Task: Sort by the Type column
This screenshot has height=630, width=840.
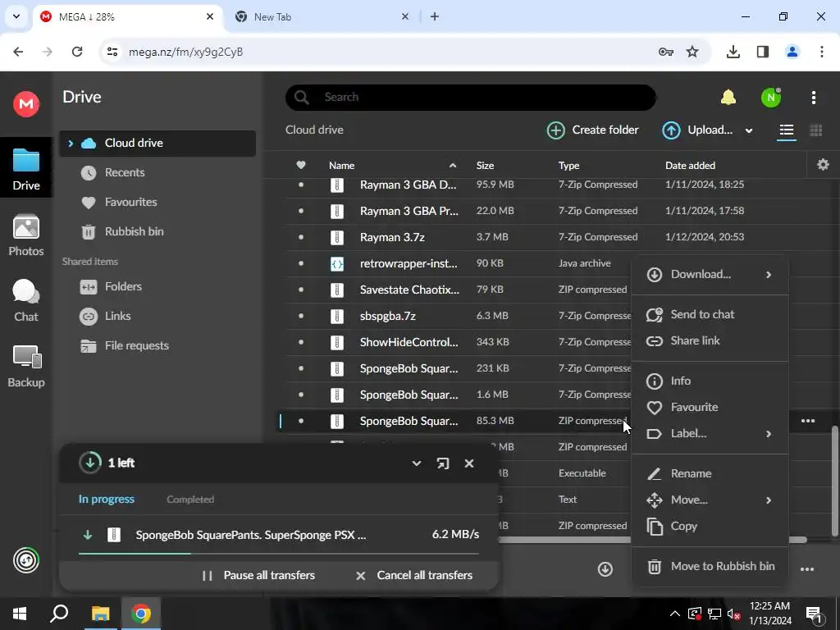Action: (x=568, y=165)
